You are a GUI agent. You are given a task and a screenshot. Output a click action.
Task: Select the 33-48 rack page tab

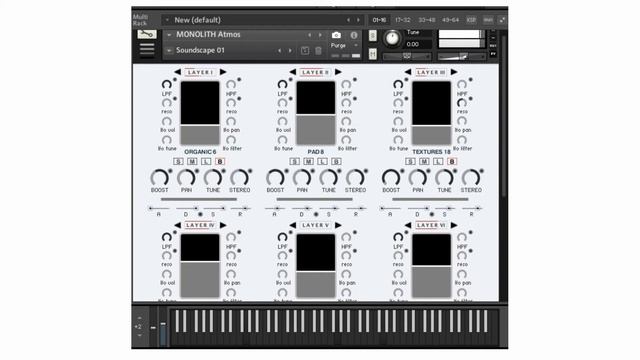427,20
